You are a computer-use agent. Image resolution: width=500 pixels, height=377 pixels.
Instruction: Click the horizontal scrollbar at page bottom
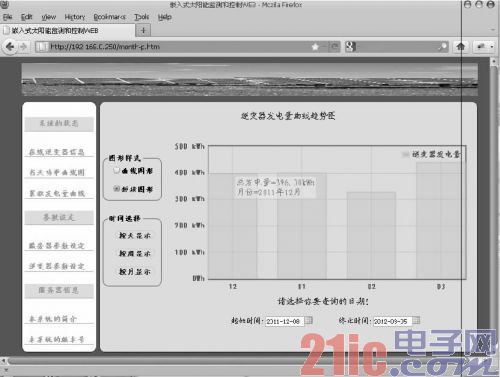(x=233, y=361)
